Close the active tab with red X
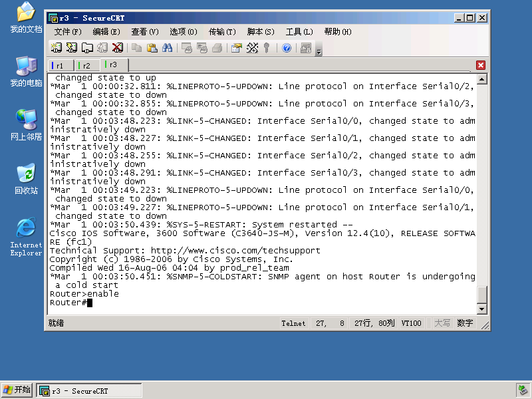532x399 pixels. pyautogui.click(x=481, y=65)
